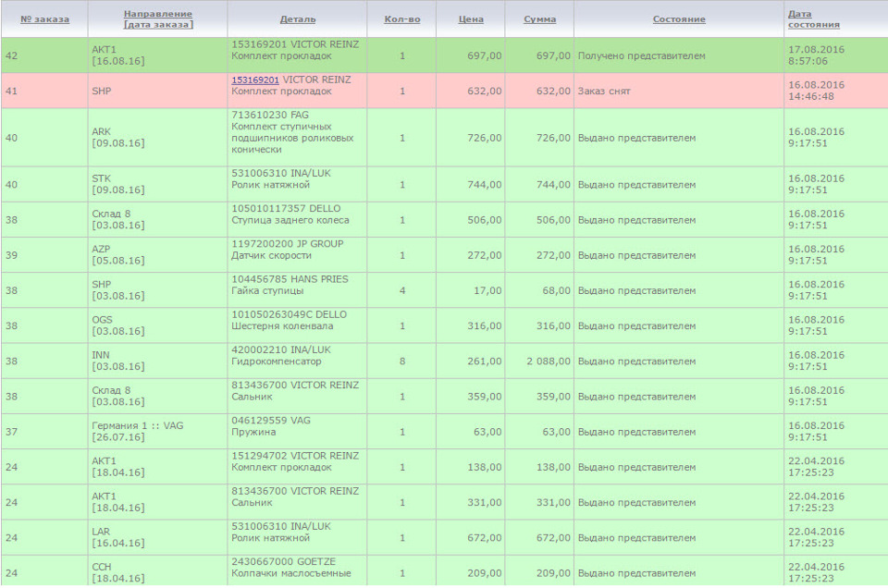Click part '104456785 HANS PRIES' cell
This screenshot has width=888, height=588.
point(297,290)
